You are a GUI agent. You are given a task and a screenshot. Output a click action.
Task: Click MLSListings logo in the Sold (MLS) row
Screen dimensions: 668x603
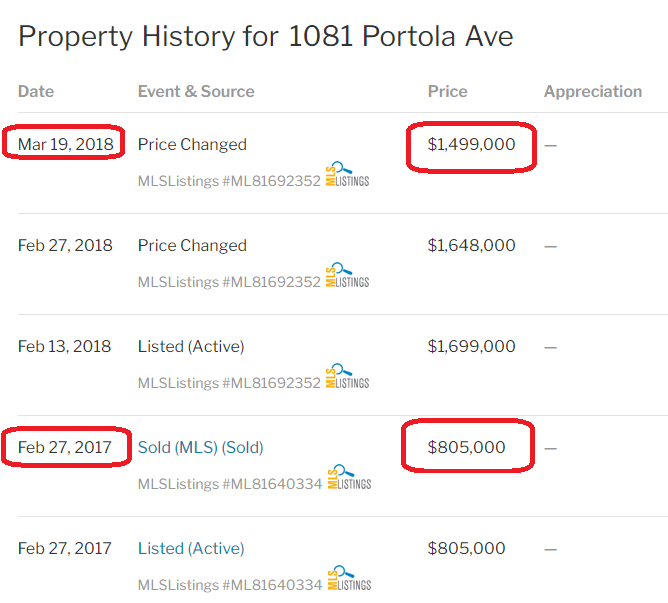pos(349,478)
